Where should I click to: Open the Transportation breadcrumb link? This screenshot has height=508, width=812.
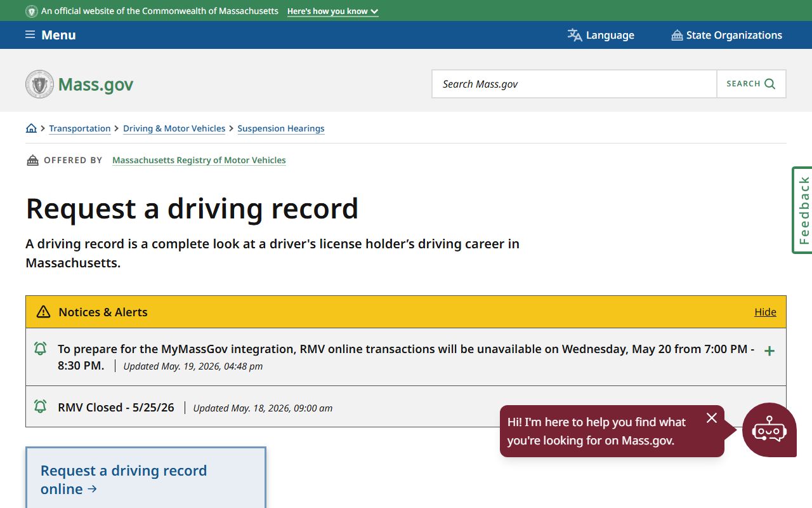pos(80,128)
